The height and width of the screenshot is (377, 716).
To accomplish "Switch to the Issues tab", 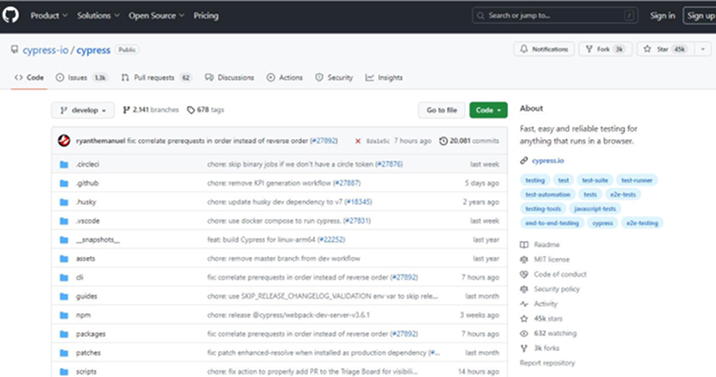I will click(x=81, y=78).
